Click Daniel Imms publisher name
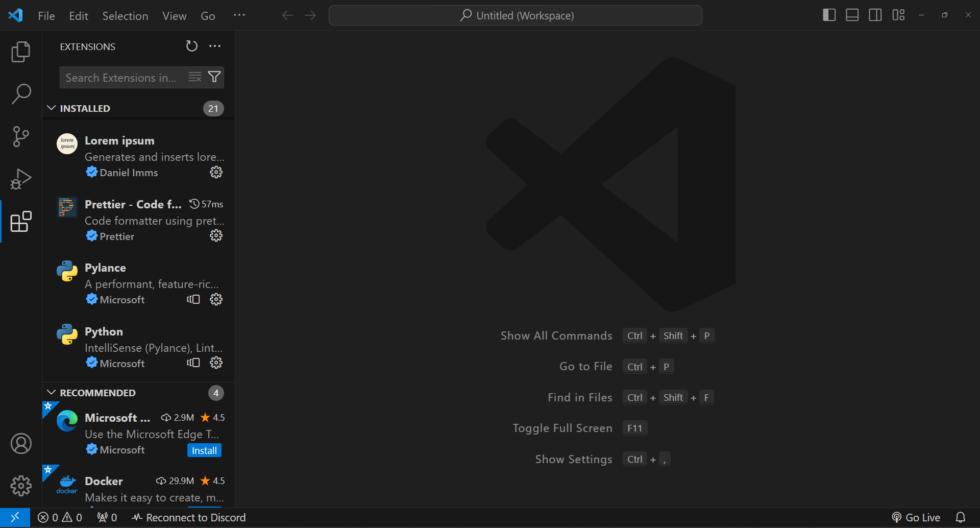The image size is (980, 528). point(129,173)
